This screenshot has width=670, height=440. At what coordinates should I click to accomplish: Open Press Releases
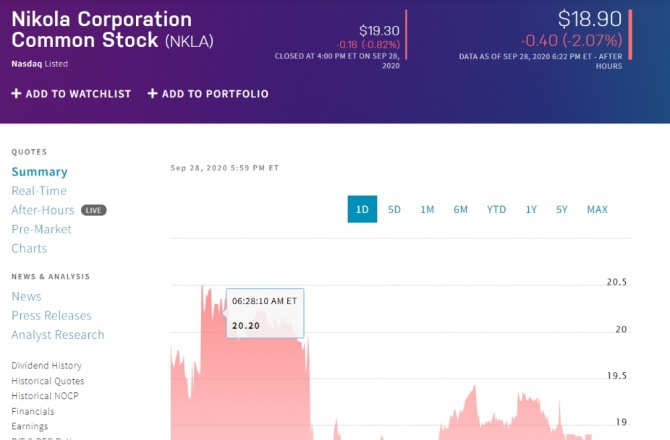click(x=51, y=316)
